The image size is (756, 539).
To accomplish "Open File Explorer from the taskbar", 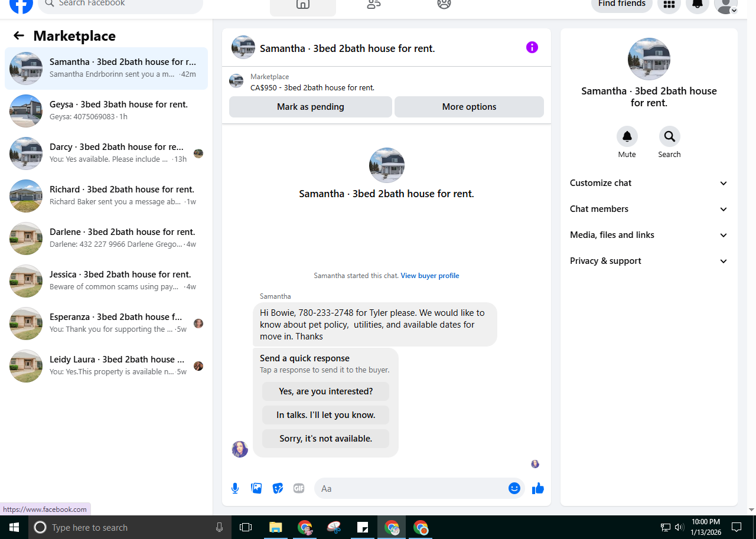I will [x=276, y=527].
